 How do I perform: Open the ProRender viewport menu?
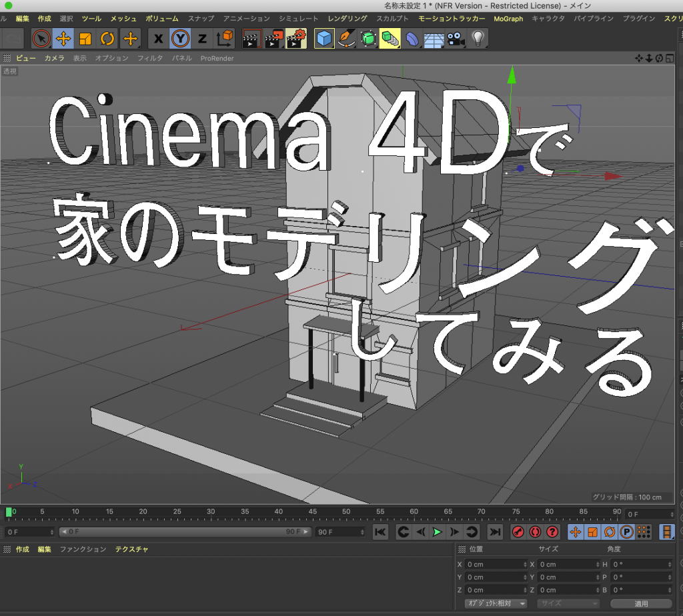pyautogui.click(x=217, y=59)
